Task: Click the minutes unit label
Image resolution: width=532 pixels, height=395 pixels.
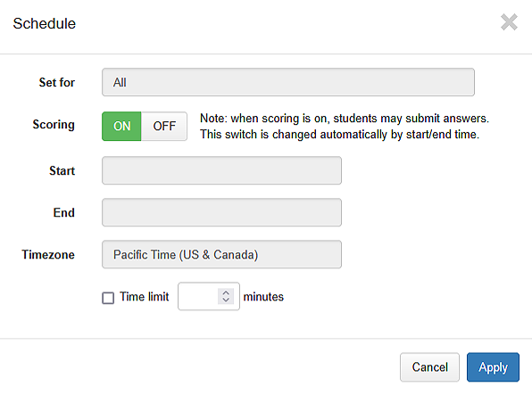Action: (x=263, y=297)
